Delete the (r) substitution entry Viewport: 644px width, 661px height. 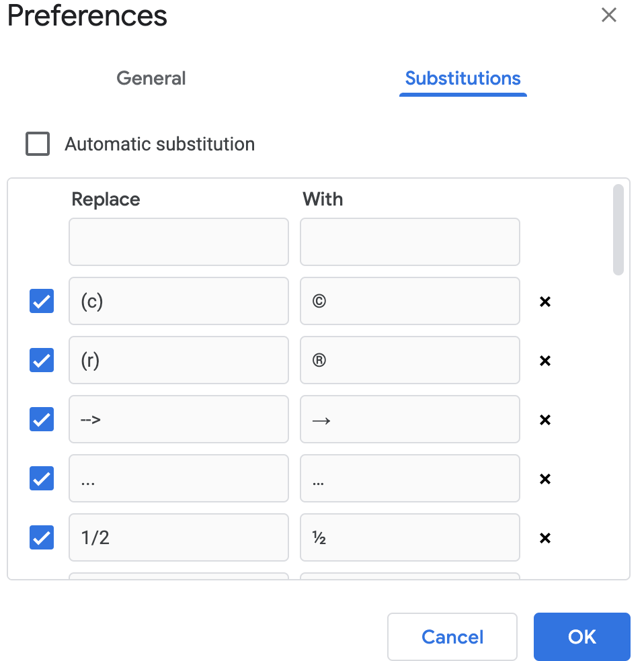[545, 361]
